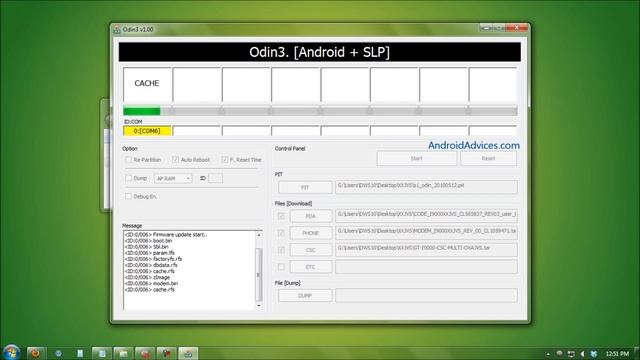640x360 pixels.
Task: Click the message log scrollbar thumb
Action: point(259,274)
